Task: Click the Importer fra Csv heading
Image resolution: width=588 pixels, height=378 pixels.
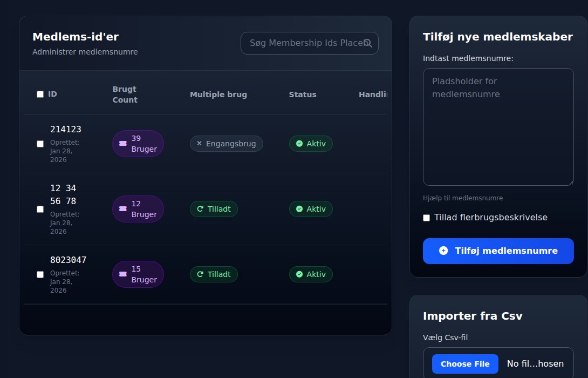Action: pyautogui.click(x=473, y=316)
